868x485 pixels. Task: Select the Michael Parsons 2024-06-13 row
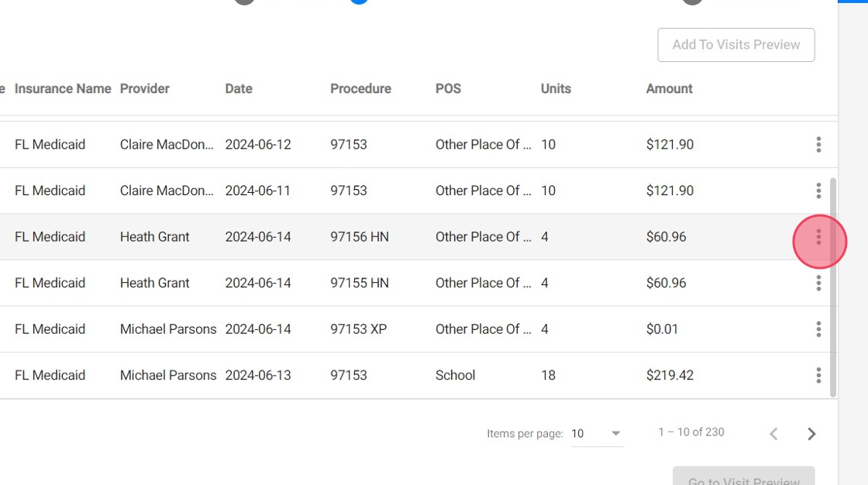coord(387,376)
